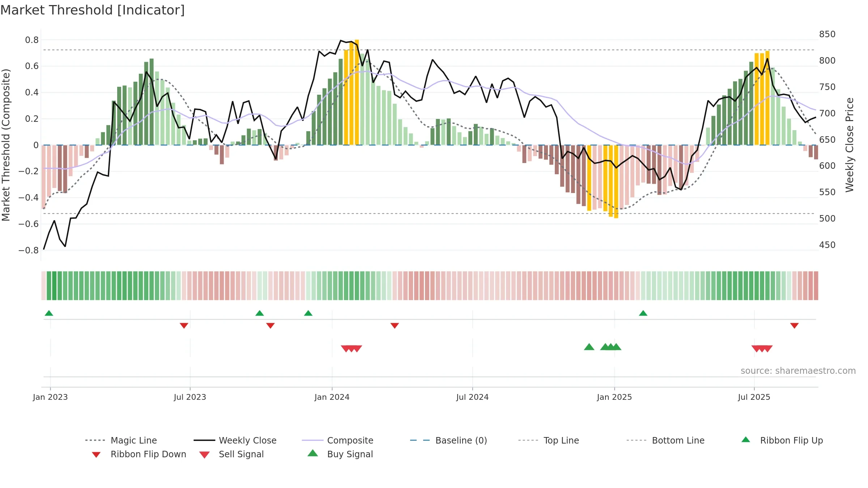Toggle the Top Line legend entry
868x488 pixels.
548,440
